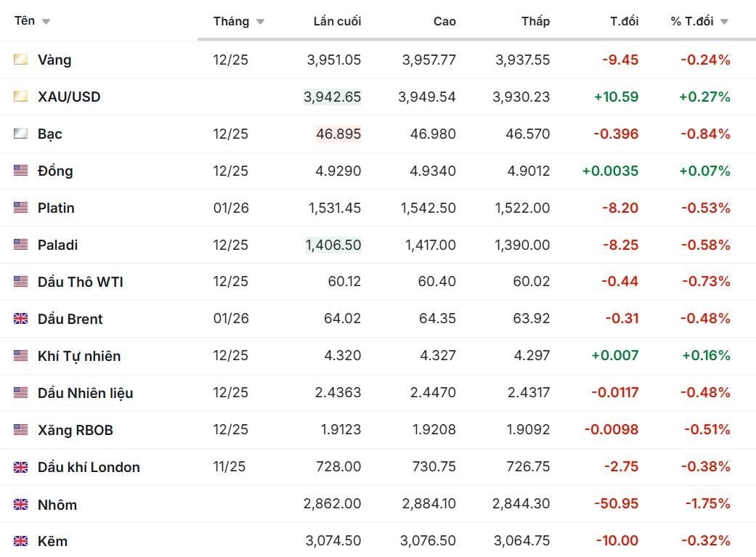Screen dimensions: 756x557
Task: Click the Cao column header
Action: click(444, 21)
